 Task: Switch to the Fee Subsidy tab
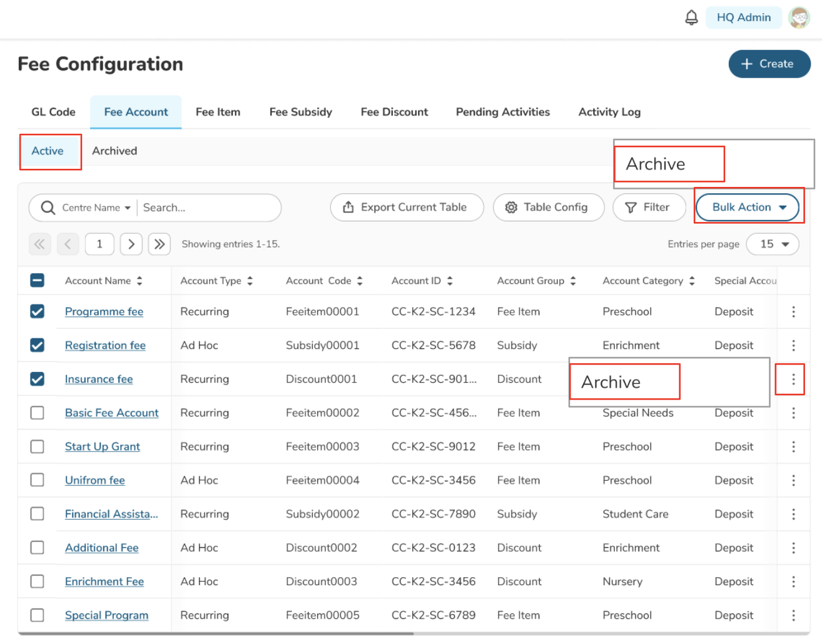pyautogui.click(x=300, y=112)
